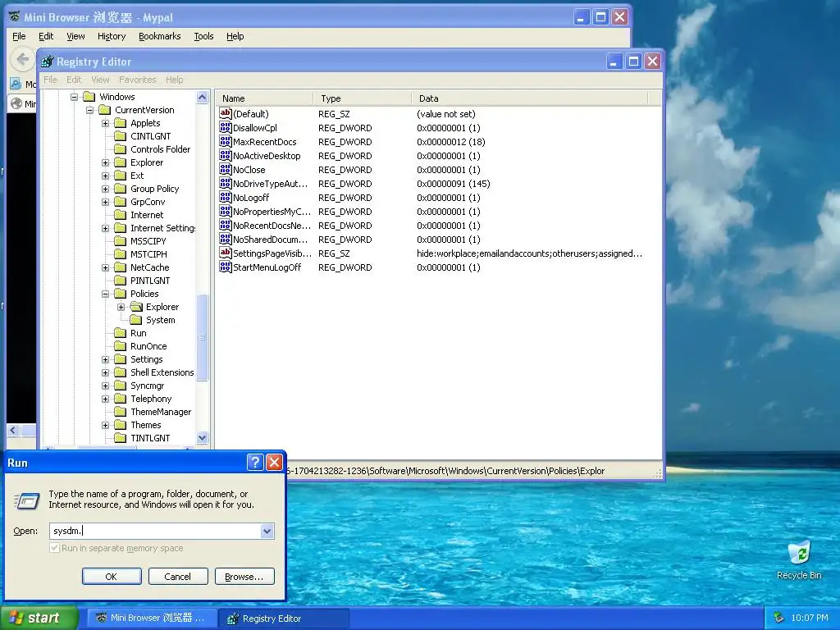Collapse the CurrentVersion key

pyautogui.click(x=90, y=110)
